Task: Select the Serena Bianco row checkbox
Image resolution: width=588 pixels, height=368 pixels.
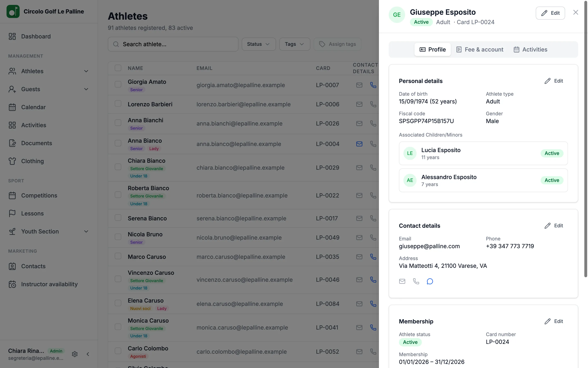Action: point(118,218)
